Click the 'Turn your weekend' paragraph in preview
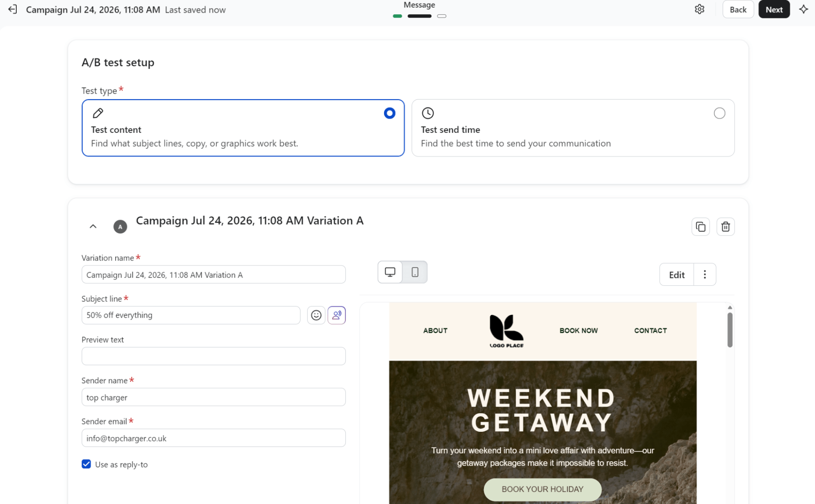Image resolution: width=815 pixels, height=504 pixels. [x=542, y=457]
